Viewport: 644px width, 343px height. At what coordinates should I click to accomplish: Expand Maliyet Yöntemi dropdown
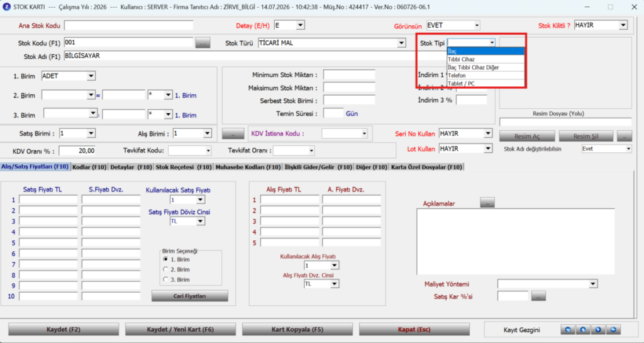click(592, 284)
